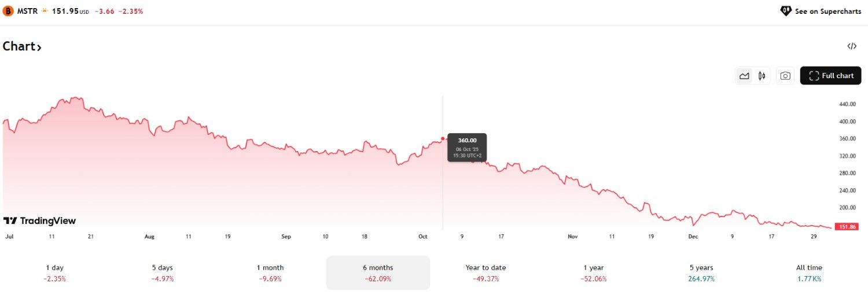The height and width of the screenshot is (294, 868).
Task: Click the TradingView logo
Action: [39, 220]
